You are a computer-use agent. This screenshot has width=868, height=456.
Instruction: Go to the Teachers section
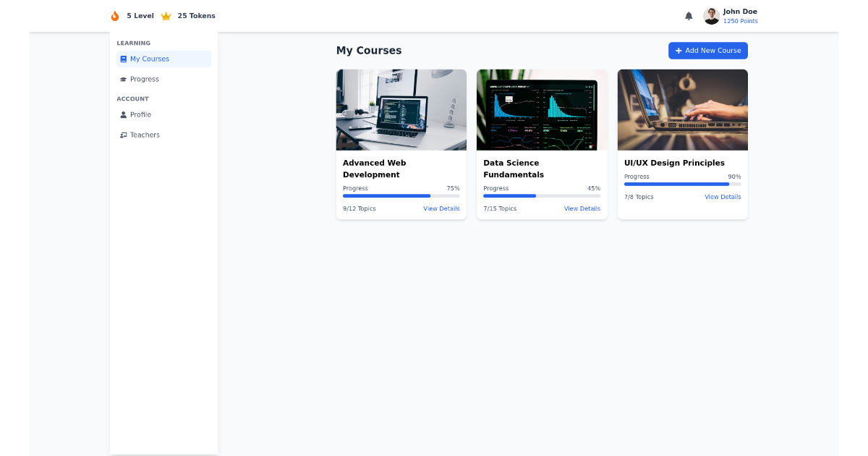tap(143, 135)
